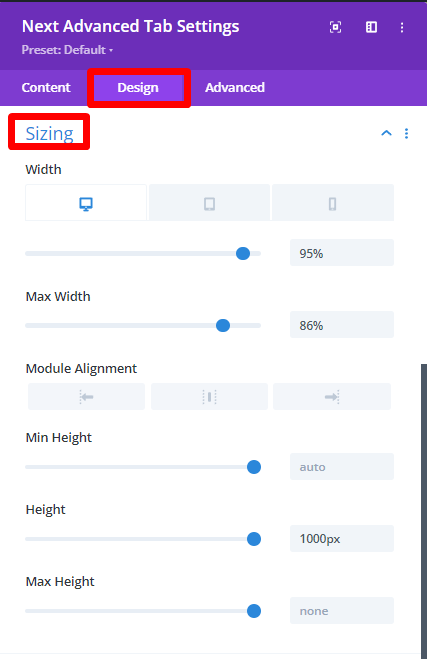Open the Preset: Default dropdown

[x=67, y=50]
